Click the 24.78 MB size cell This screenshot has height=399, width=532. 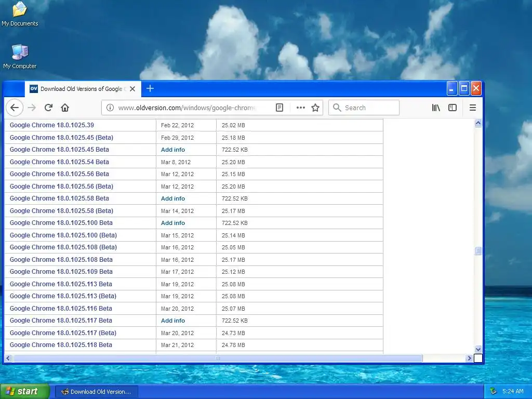[233, 345]
